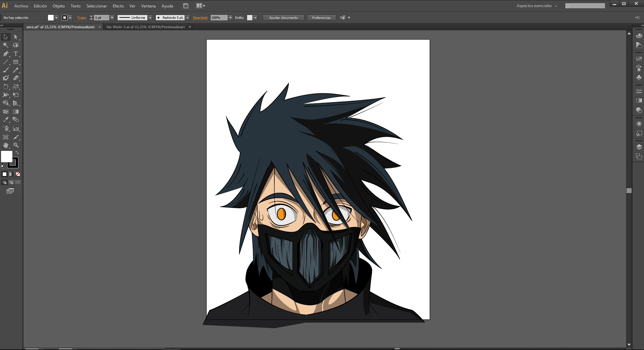Expand the Uniforme stroke profile dropdown
This screenshot has height=350, width=644.
click(x=150, y=18)
